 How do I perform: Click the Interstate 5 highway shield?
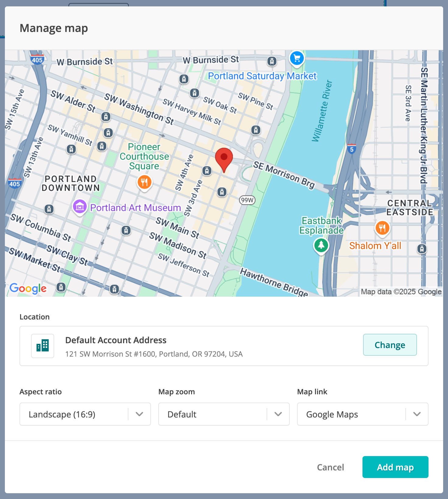[x=352, y=149]
